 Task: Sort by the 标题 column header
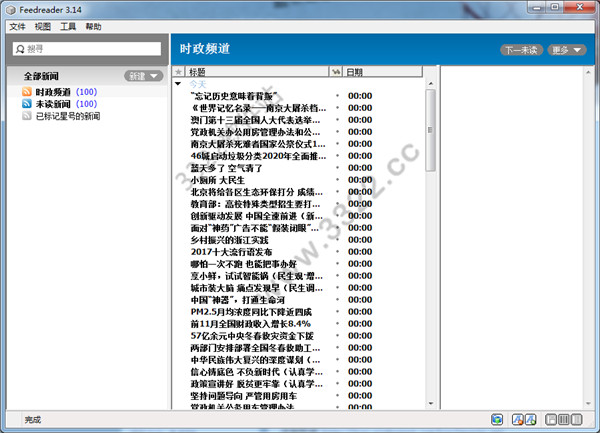(x=257, y=72)
